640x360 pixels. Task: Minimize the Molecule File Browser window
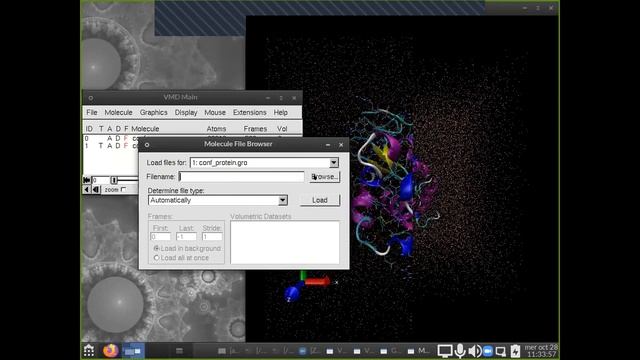coord(328,144)
